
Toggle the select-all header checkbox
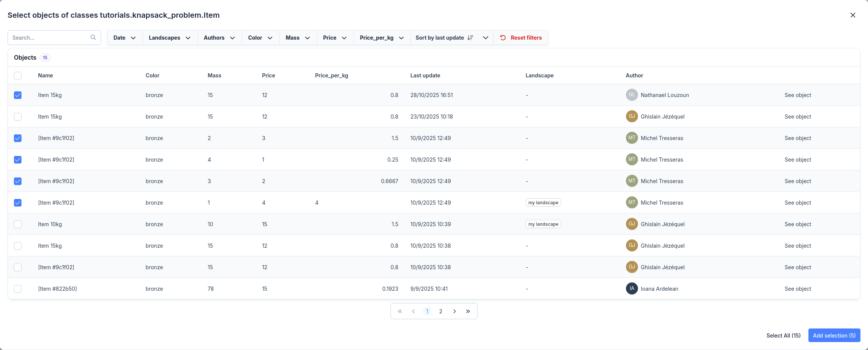tap(18, 76)
